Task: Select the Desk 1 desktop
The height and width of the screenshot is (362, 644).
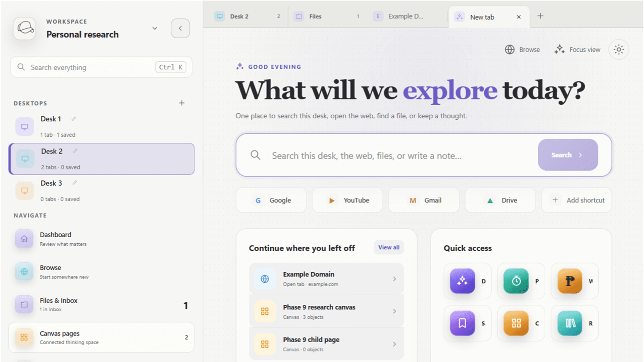Action: (x=101, y=127)
